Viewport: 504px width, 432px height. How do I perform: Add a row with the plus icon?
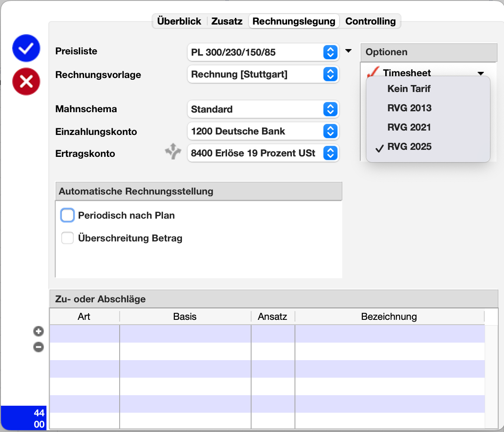pyautogui.click(x=39, y=331)
